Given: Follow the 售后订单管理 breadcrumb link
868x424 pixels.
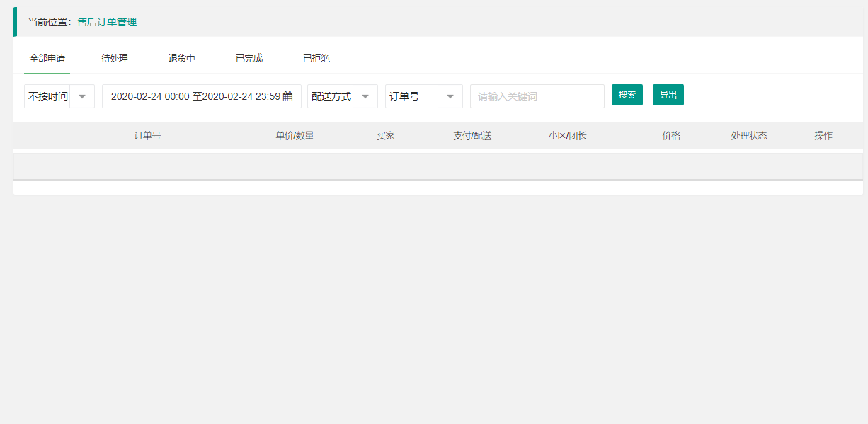Looking at the screenshot, I should (107, 22).
